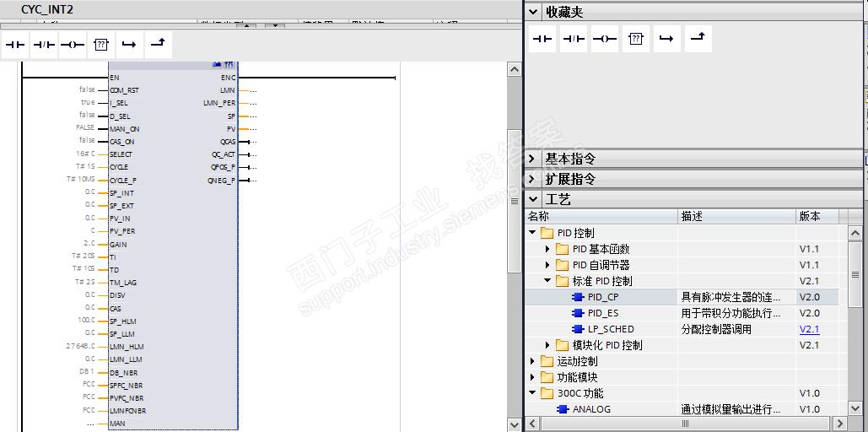Click the LMN_PER output pin label
868x432 pixels.
coord(220,103)
